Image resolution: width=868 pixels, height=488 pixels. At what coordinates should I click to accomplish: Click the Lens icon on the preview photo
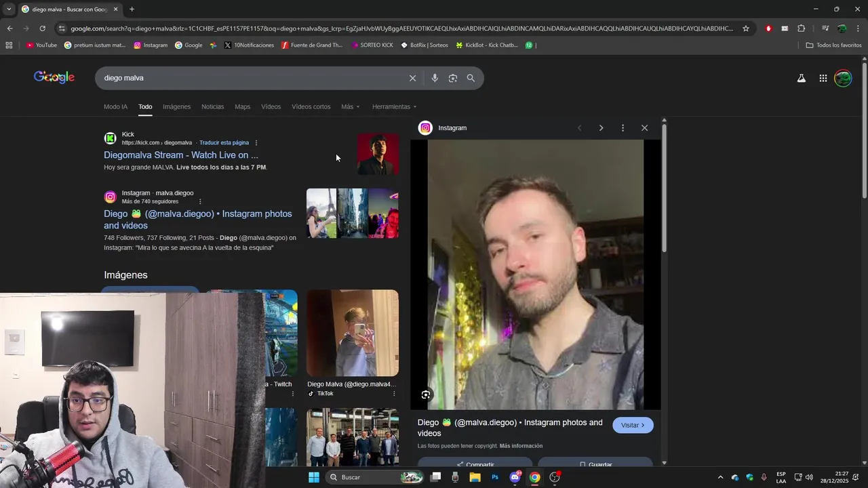(426, 394)
